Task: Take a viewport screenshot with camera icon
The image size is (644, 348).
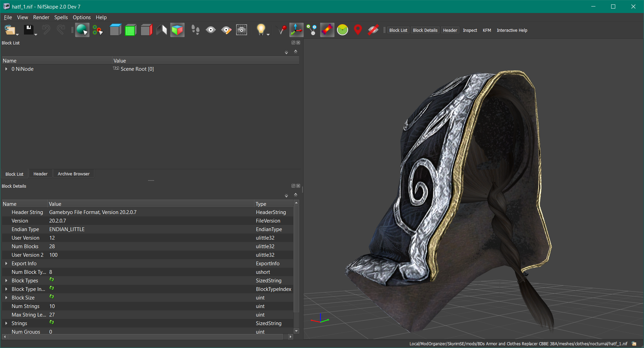Action: coord(242,30)
